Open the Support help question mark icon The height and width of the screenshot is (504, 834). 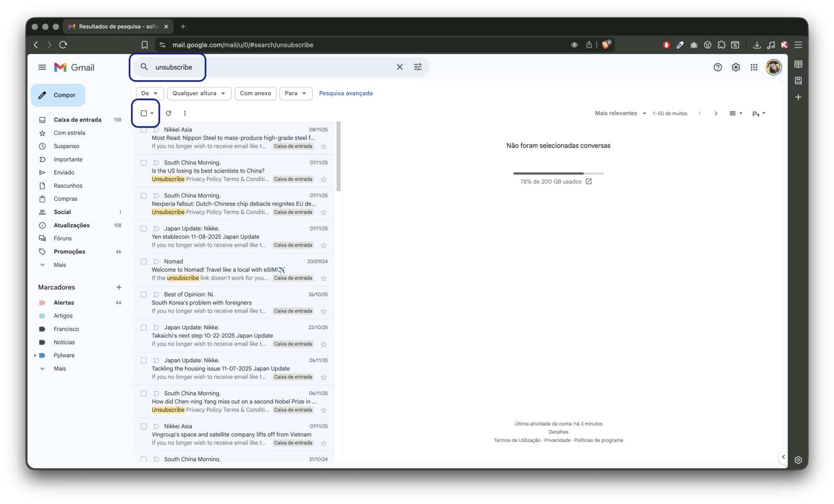718,67
